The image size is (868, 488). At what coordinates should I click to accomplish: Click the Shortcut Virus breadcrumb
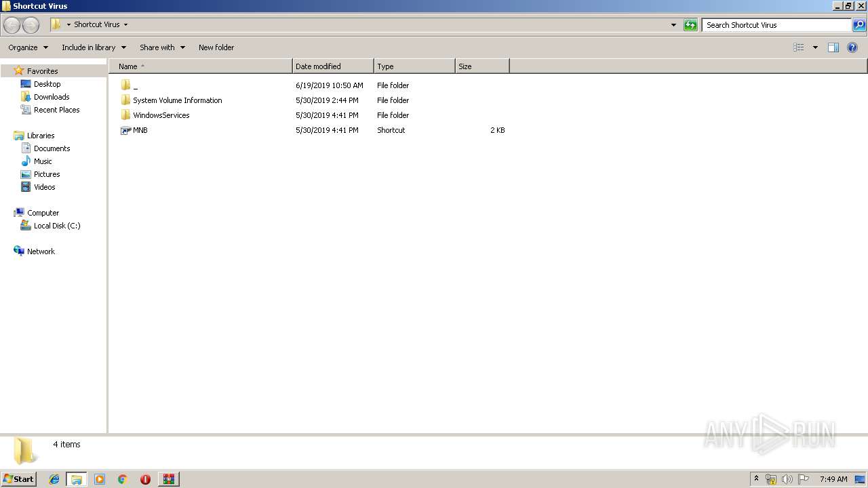pyautogui.click(x=97, y=24)
